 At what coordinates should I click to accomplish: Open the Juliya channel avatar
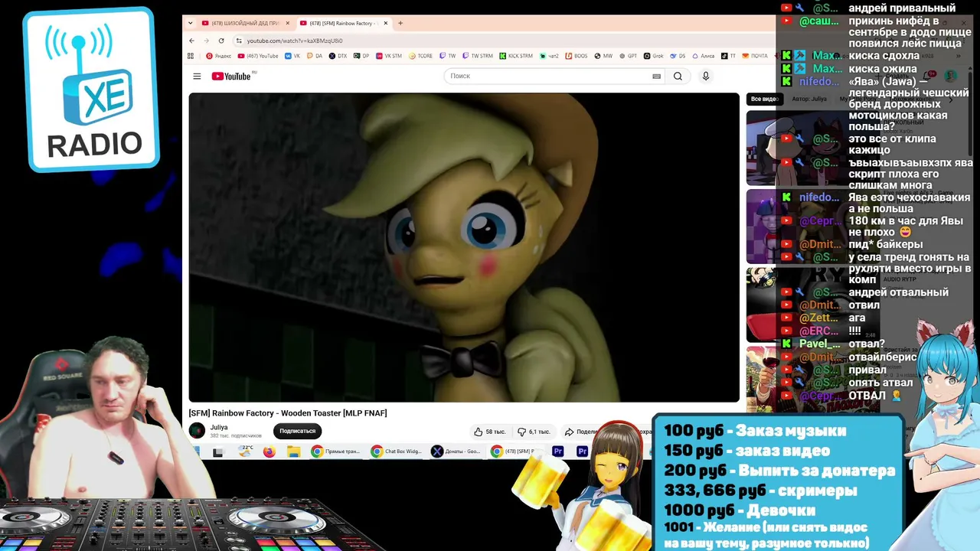pos(197,431)
